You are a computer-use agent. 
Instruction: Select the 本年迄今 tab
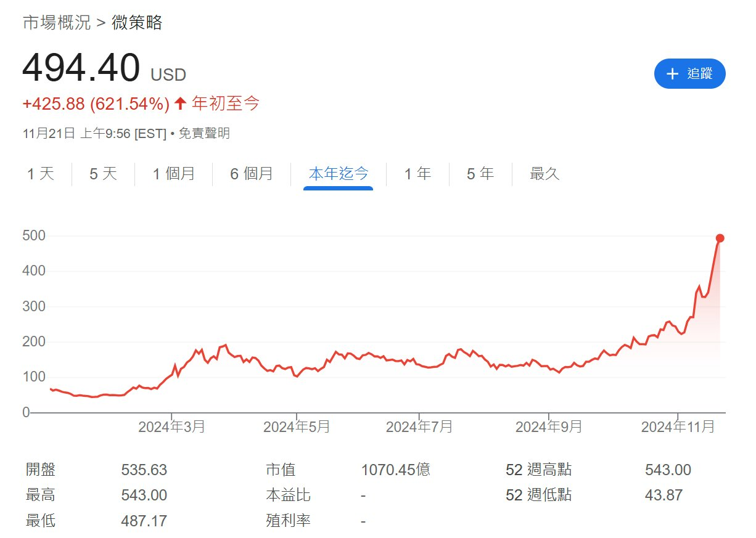click(338, 174)
